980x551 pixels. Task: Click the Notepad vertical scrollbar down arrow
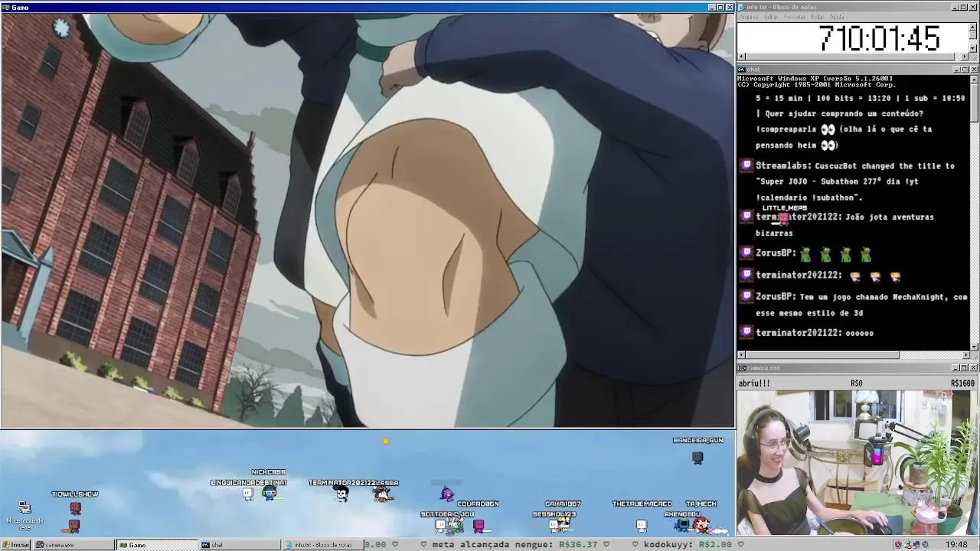pyautogui.click(x=973, y=48)
